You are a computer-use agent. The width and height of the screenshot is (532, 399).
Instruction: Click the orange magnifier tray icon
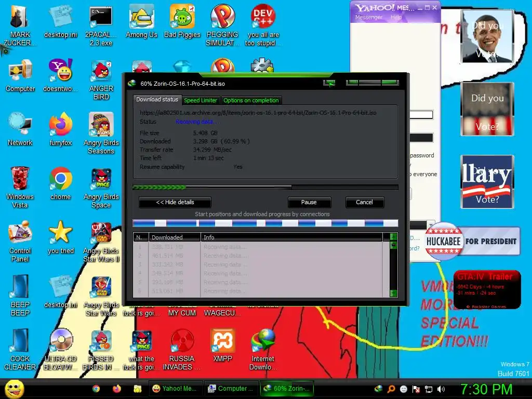click(391, 389)
